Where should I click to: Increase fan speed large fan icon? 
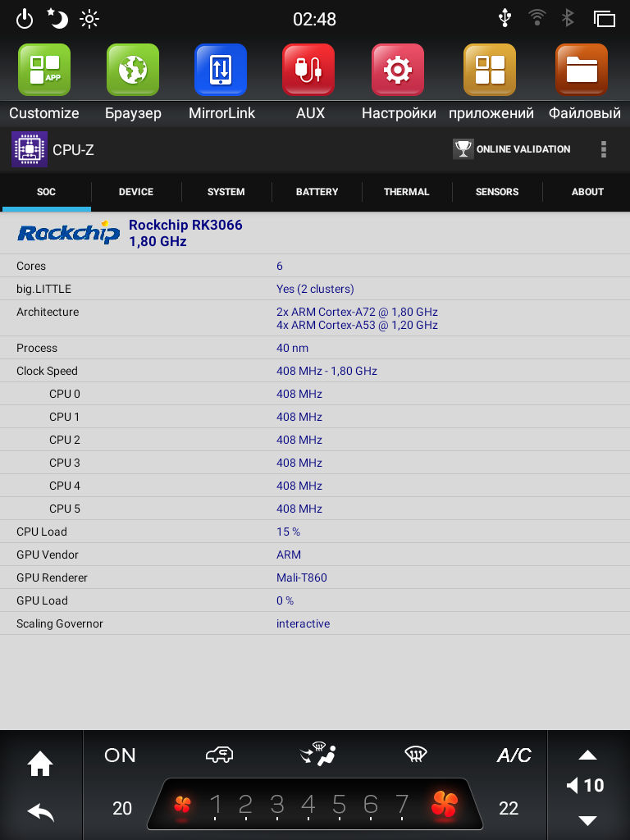(x=445, y=804)
